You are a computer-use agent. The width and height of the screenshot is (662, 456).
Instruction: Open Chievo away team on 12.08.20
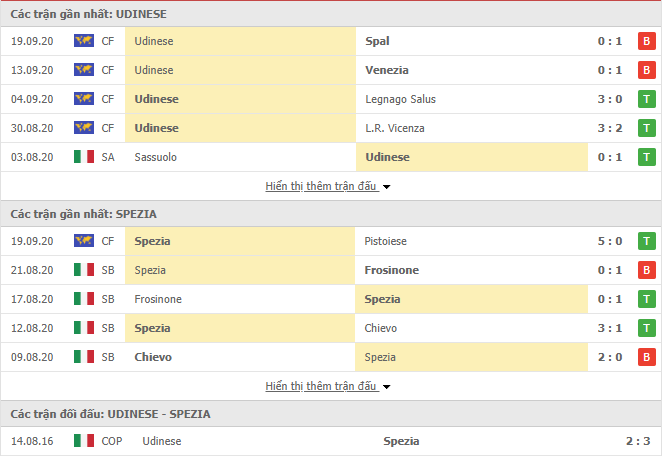(380, 328)
